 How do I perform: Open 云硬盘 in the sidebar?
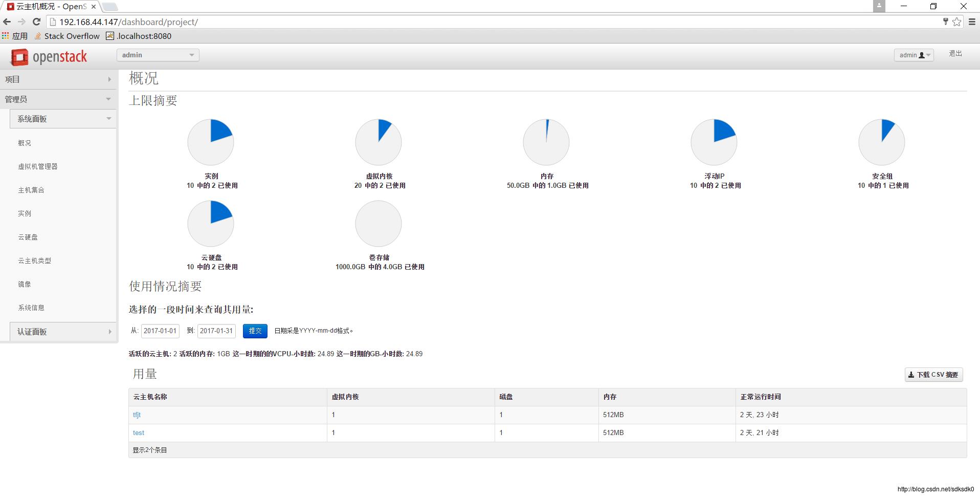point(28,237)
